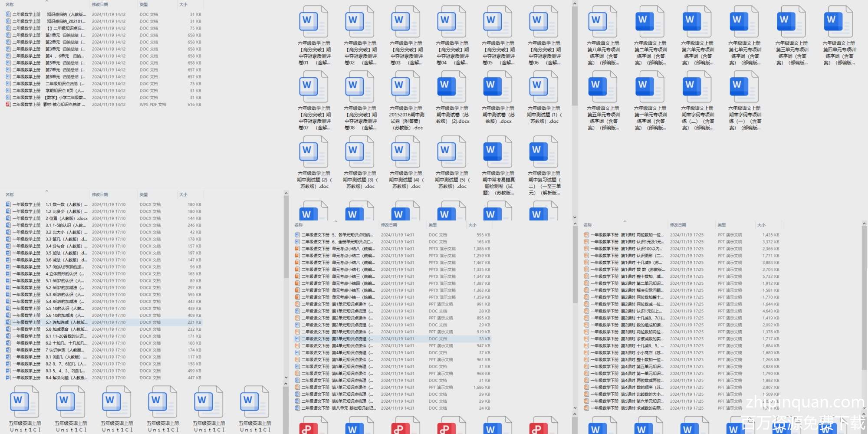The height and width of the screenshot is (434, 868).
Task: Sort 一年级数学下册 list by 名称 header
Action: tap(588, 225)
